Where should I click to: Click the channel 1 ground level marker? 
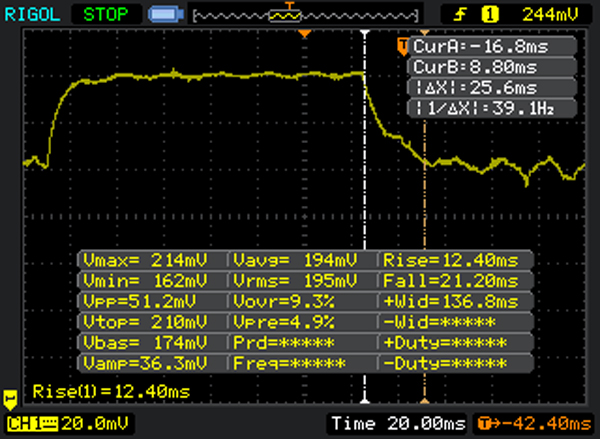coord(10,400)
